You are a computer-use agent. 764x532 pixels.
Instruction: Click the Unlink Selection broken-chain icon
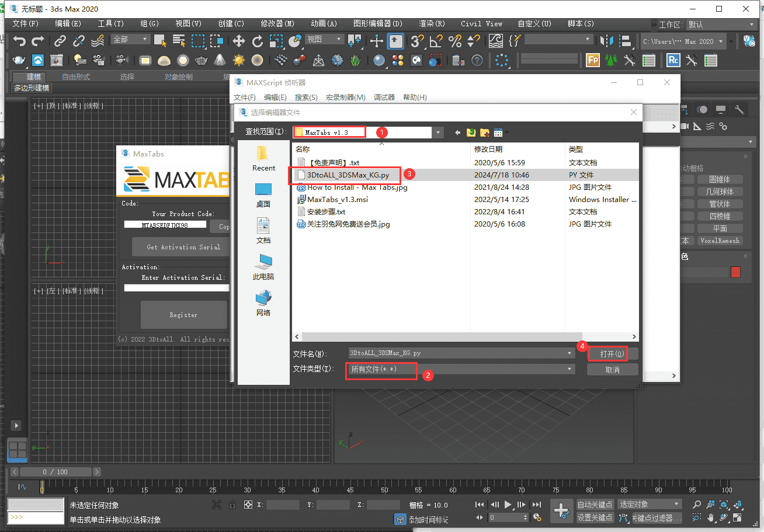79,41
